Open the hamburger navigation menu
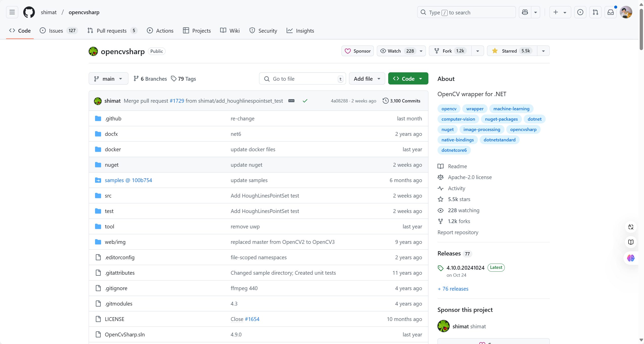The width and height of the screenshot is (644, 344). pos(12,12)
